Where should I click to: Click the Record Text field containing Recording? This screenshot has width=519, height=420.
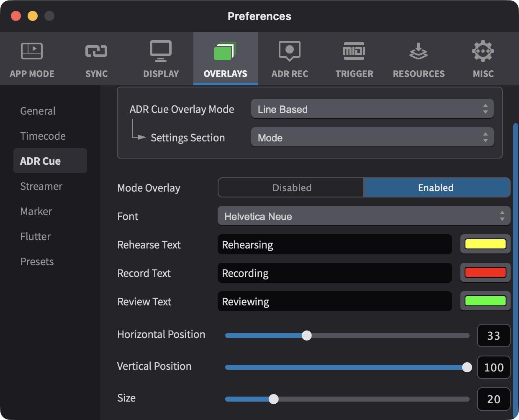point(335,273)
